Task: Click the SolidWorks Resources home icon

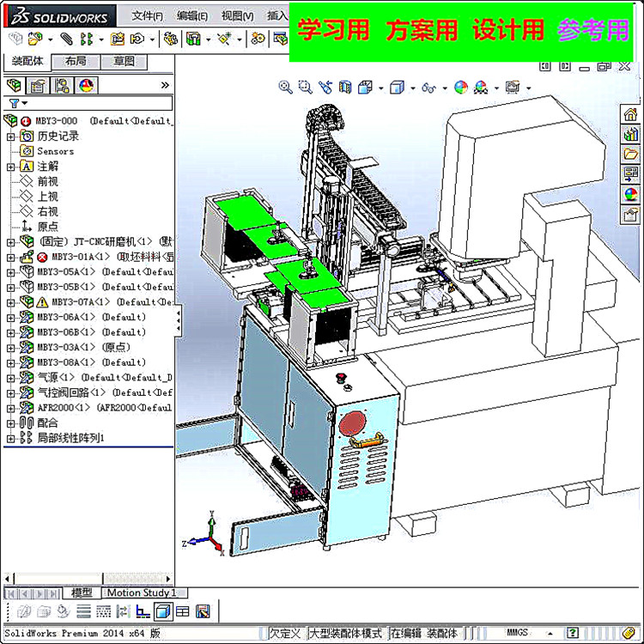Action: point(630,113)
